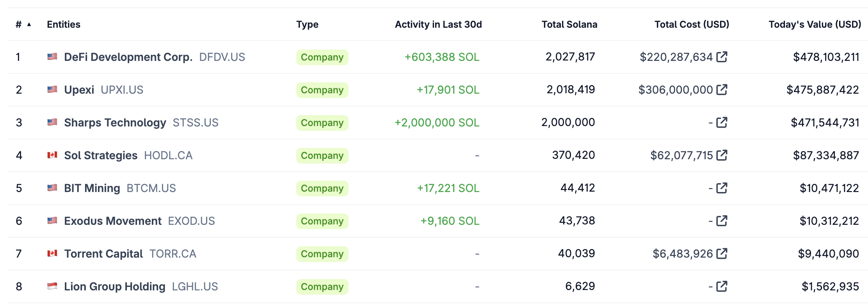Sort by the # rank column arrow
Viewport: 868px width, 306px height.
[29, 25]
